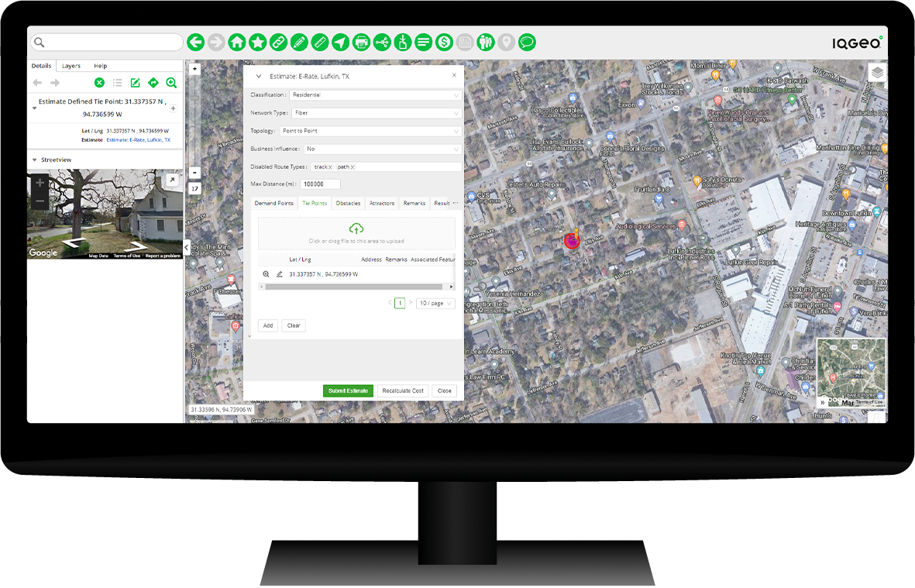
Task: Switch to the Layers tab
Action: point(71,66)
